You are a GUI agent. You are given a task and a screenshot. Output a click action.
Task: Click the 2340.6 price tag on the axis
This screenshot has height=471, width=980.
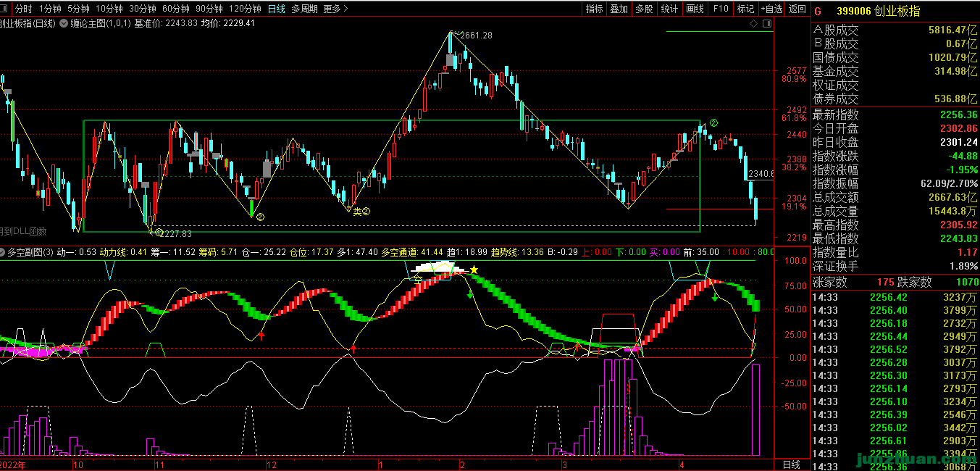point(761,174)
